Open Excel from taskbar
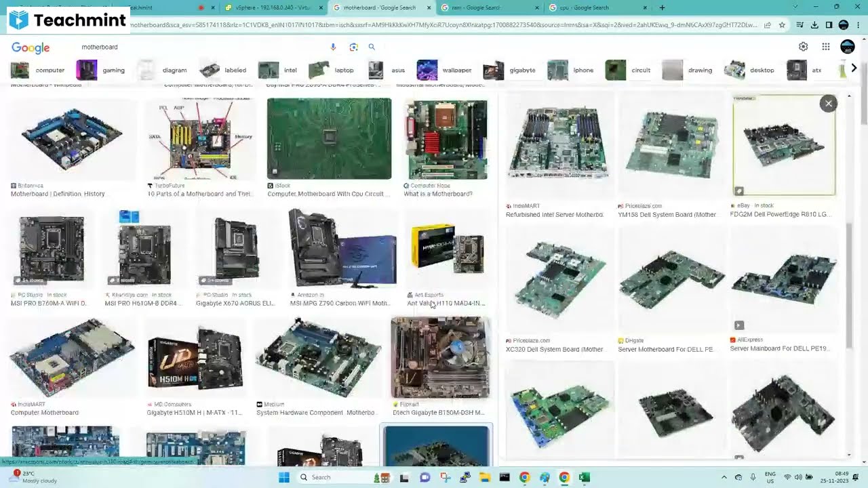868x488 pixels. coord(585,477)
